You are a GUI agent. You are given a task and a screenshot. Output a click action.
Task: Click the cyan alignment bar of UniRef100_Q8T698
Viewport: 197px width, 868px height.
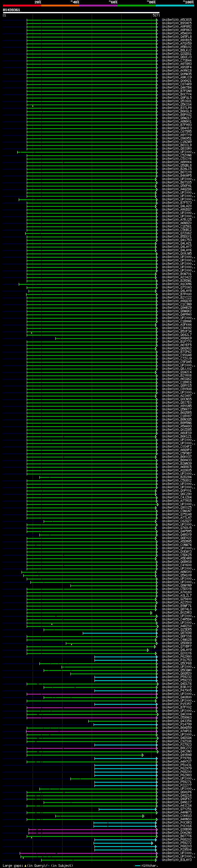[x=120, y=633]
